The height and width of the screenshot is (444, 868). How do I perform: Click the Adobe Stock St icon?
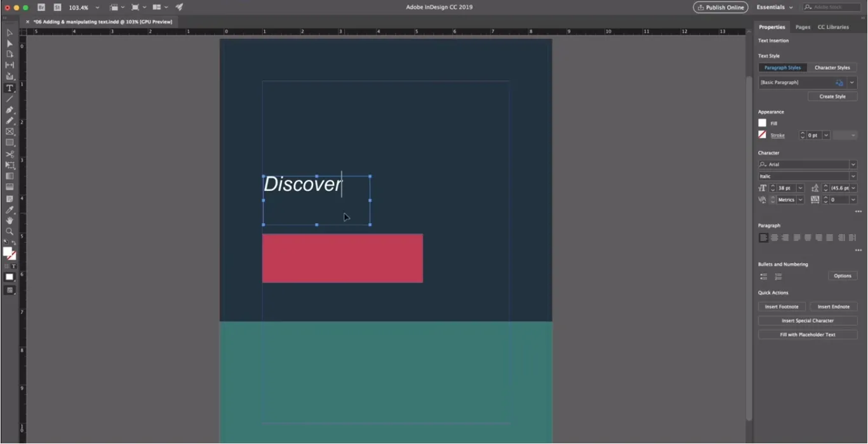57,8
